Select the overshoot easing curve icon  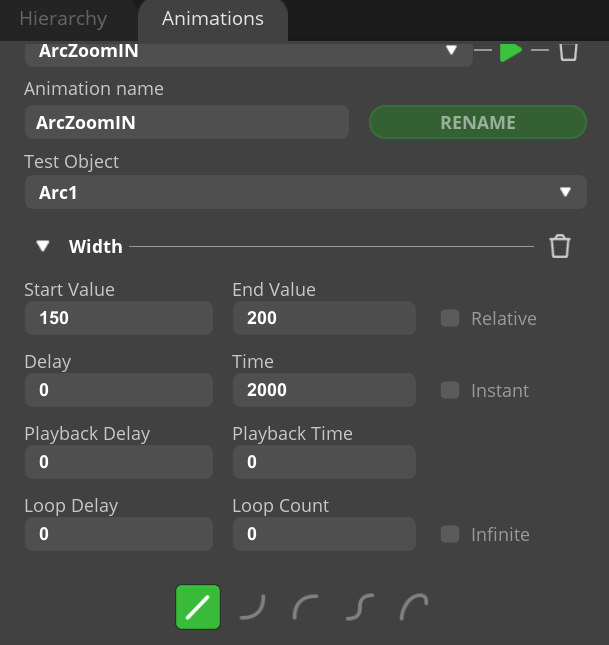click(x=414, y=607)
